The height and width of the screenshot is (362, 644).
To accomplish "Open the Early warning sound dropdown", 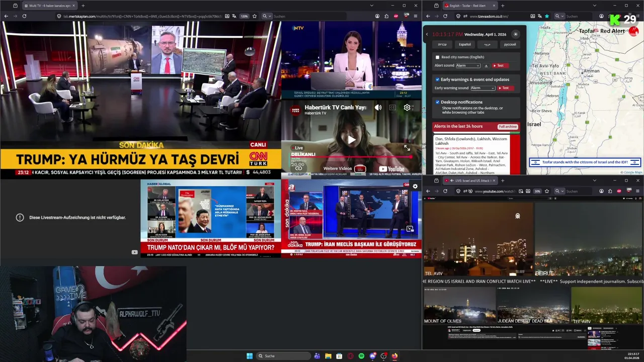I will (x=483, y=88).
